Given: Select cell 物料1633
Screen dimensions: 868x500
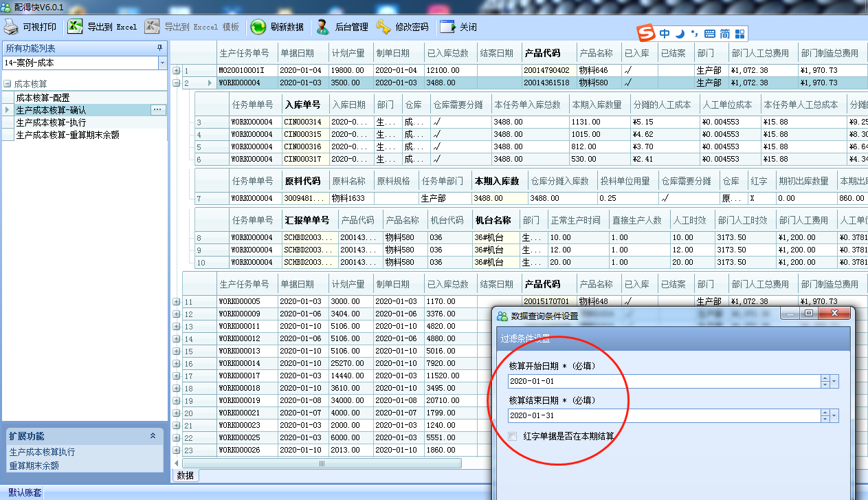Looking at the screenshot, I should 351,198.
